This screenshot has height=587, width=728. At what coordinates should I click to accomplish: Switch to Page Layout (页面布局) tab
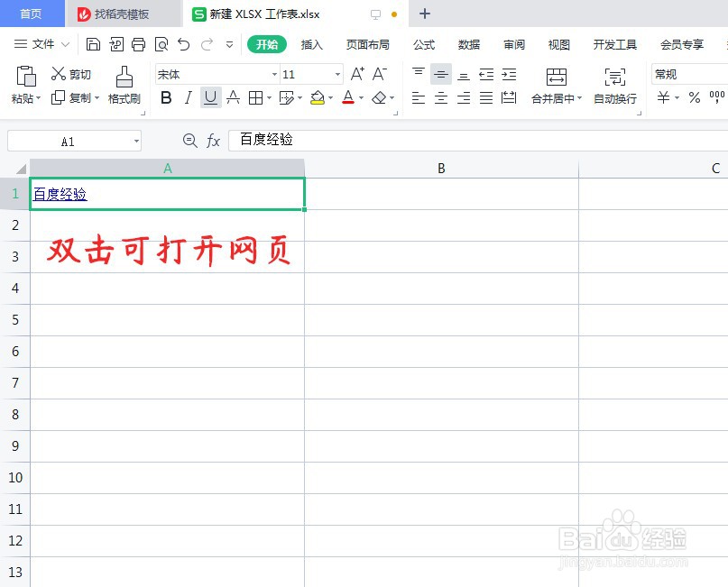pos(368,44)
